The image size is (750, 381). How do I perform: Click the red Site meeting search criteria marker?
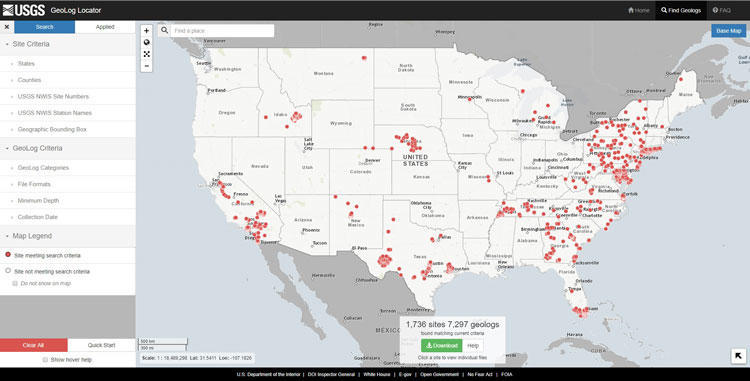point(8,255)
